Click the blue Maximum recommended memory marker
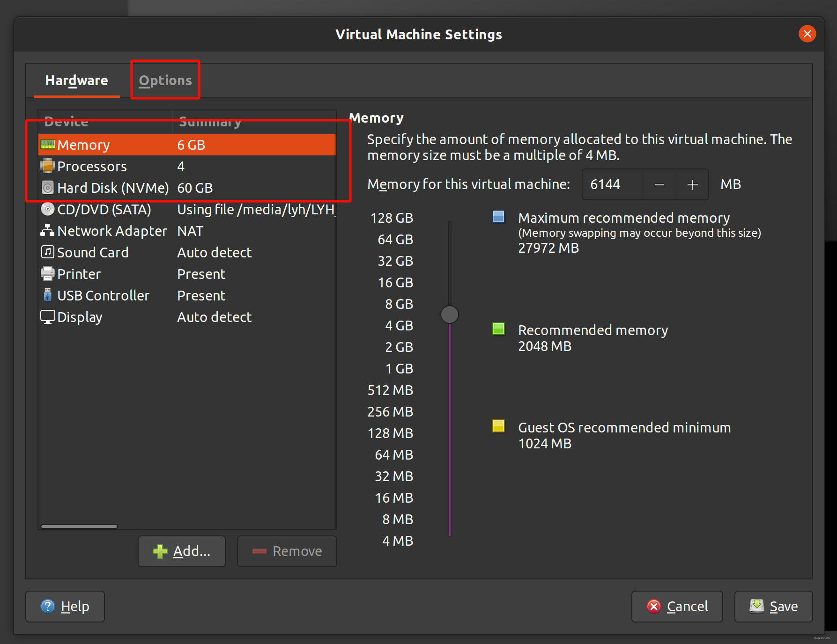837x644 pixels. (498, 217)
